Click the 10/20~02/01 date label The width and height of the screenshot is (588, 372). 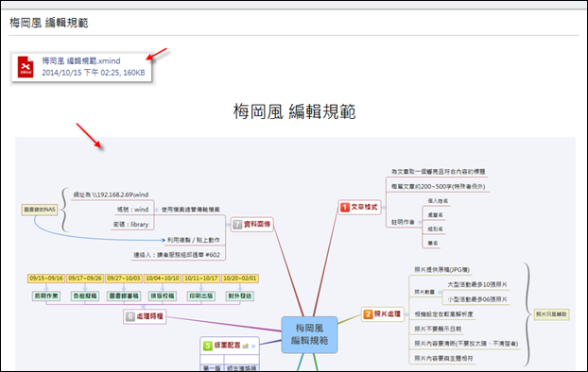[x=239, y=279]
